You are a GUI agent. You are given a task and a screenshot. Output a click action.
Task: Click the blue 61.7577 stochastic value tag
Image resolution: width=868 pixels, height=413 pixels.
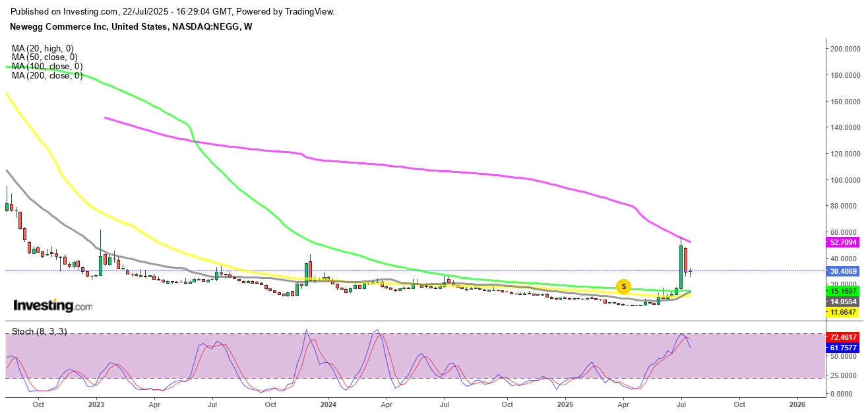point(844,347)
